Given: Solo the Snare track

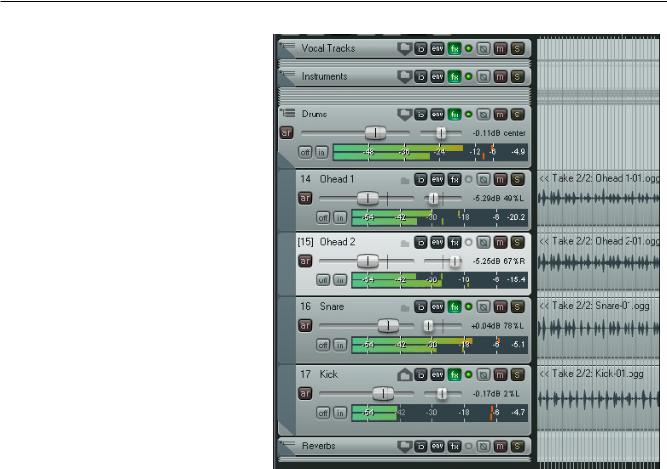Looking at the screenshot, I should pyautogui.click(x=517, y=307).
